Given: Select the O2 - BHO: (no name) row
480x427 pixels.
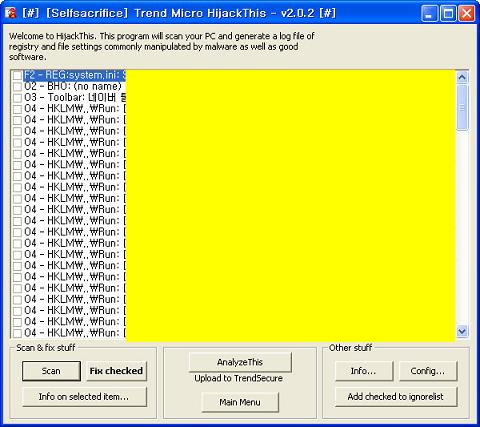Looking at the screenshot, I should 73,87.
